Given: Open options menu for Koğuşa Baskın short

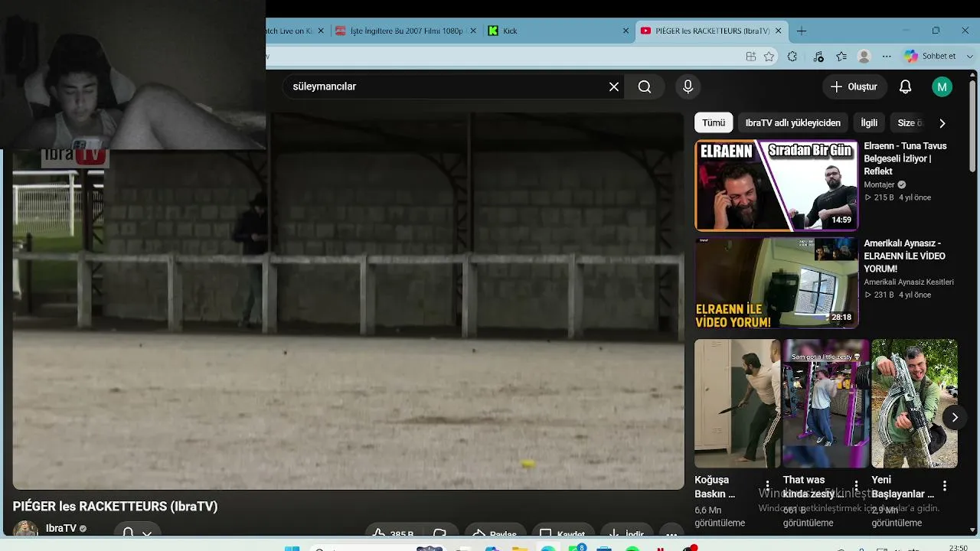Looking at the screenshot, I should tap(767, 486).
